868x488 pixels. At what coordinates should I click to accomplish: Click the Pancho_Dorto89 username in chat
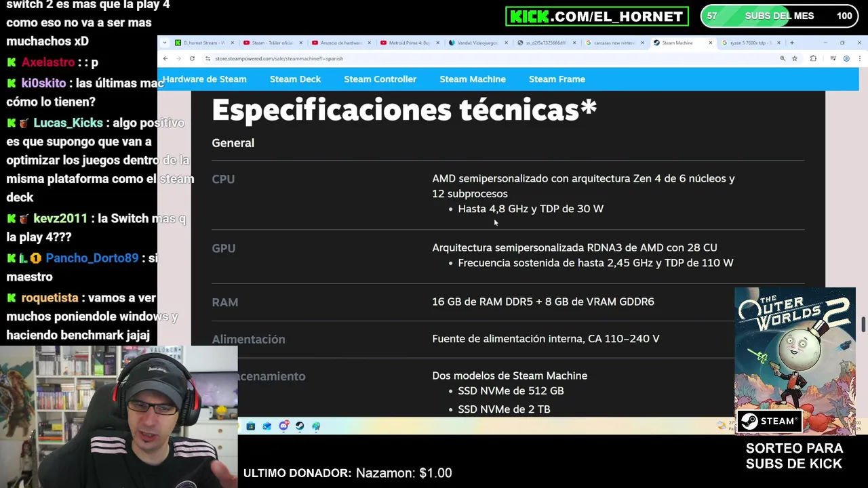[x=92, y=258]
